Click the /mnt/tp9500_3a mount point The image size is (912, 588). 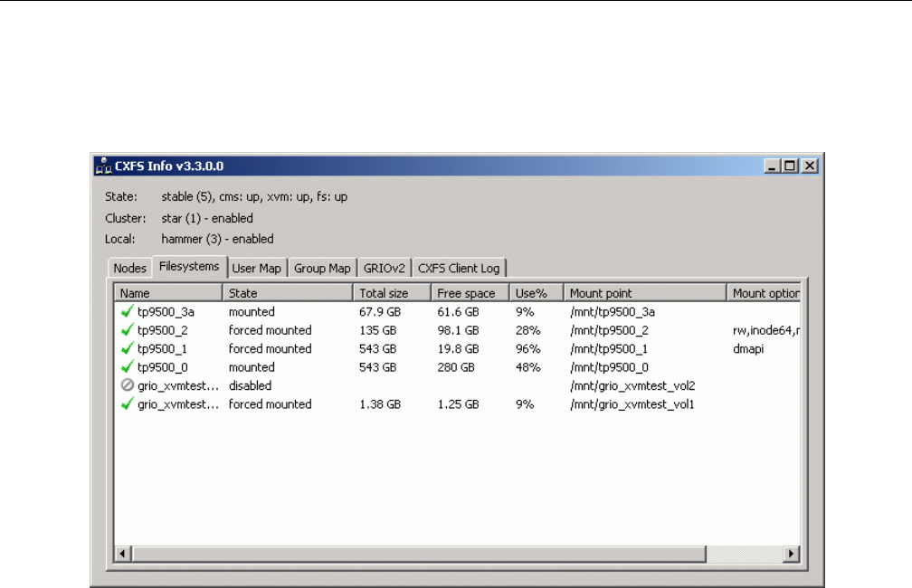[x=613, y=312]
